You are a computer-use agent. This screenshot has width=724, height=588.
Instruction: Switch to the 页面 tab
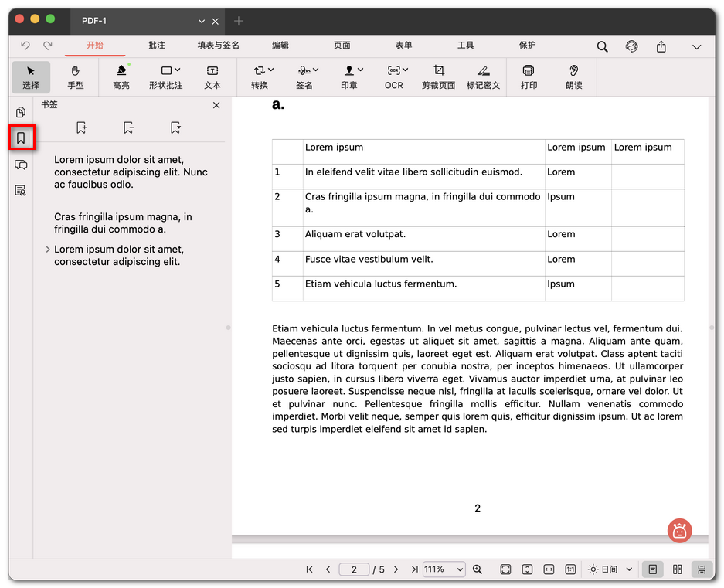(342, 46)
